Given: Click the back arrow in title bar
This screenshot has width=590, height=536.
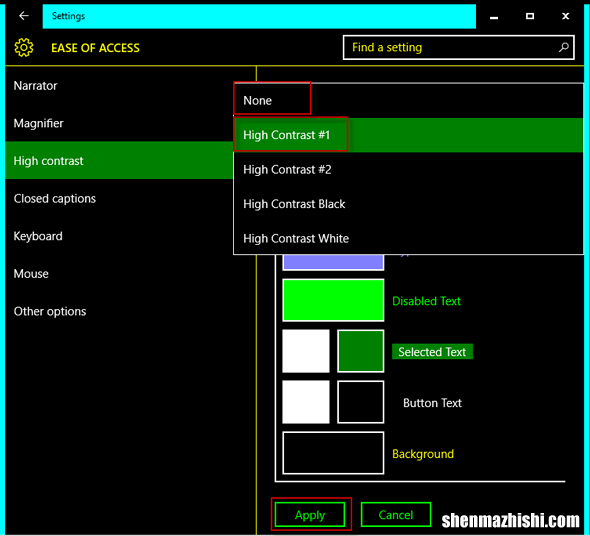Looking at the screenshot, I should tap(24, 16).
